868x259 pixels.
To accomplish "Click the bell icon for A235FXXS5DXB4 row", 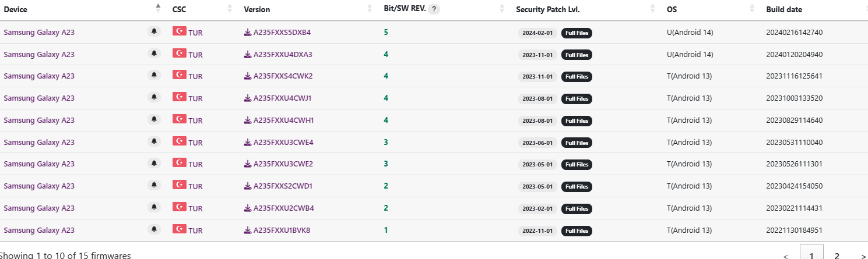I will 154,31.
